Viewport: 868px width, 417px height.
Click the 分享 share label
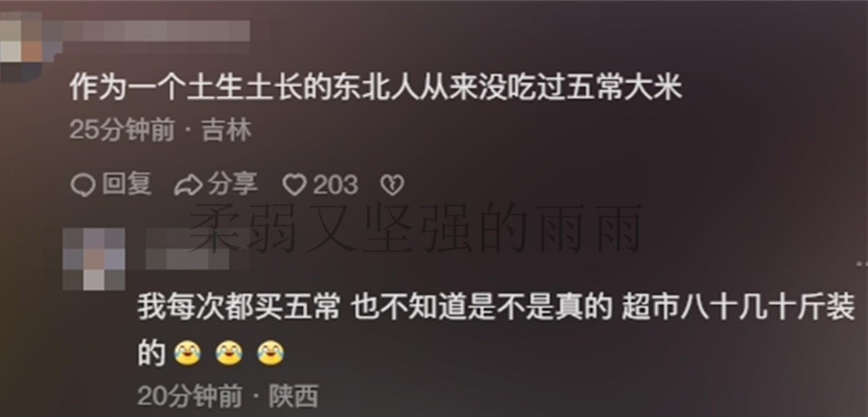pos(232,184)
